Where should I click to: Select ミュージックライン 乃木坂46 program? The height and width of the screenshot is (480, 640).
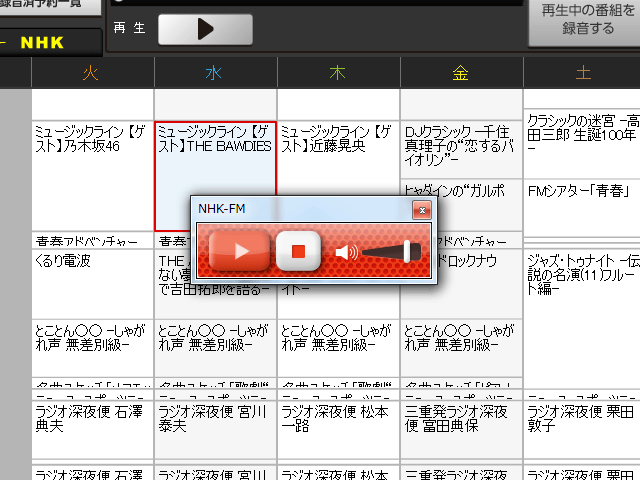click(93, 176)
